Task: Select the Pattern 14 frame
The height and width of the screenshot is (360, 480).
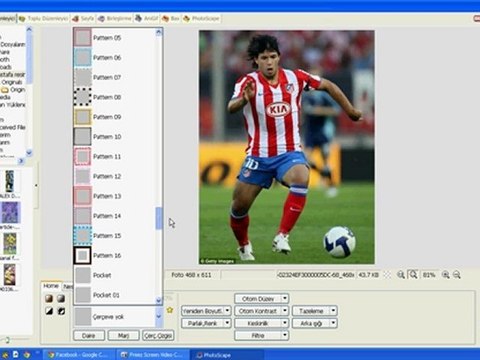Action: 114,216
